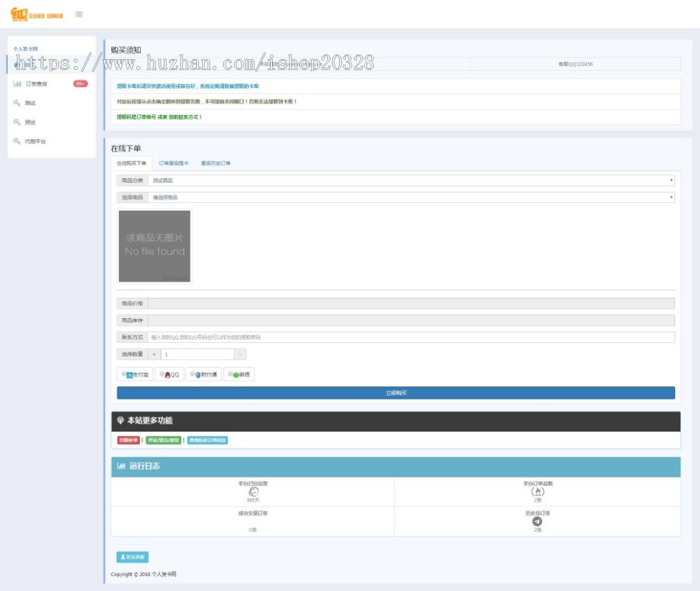
Task: Click the plus button beside quantity field
Action: coord(154,354)
